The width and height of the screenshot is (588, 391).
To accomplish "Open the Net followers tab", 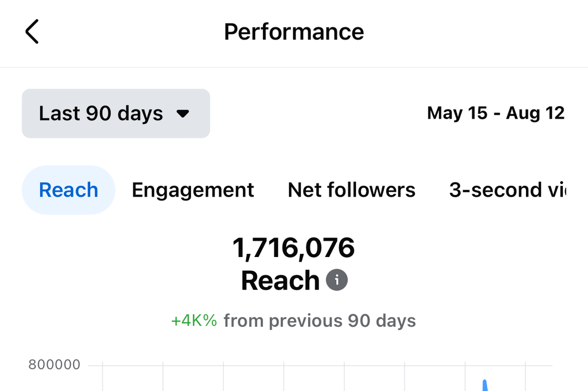I will [351, 190].
